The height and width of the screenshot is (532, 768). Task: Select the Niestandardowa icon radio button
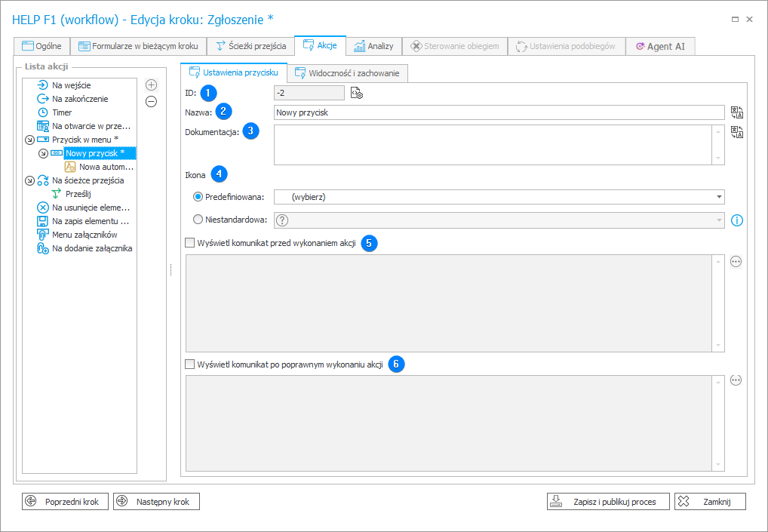pyautogui.click(x=198, y=220)
